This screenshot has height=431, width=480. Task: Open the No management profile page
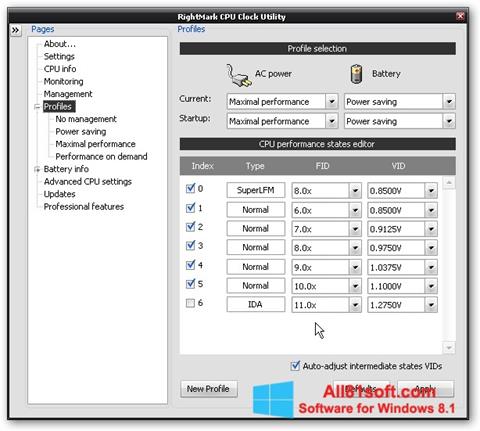coord(86,119)
